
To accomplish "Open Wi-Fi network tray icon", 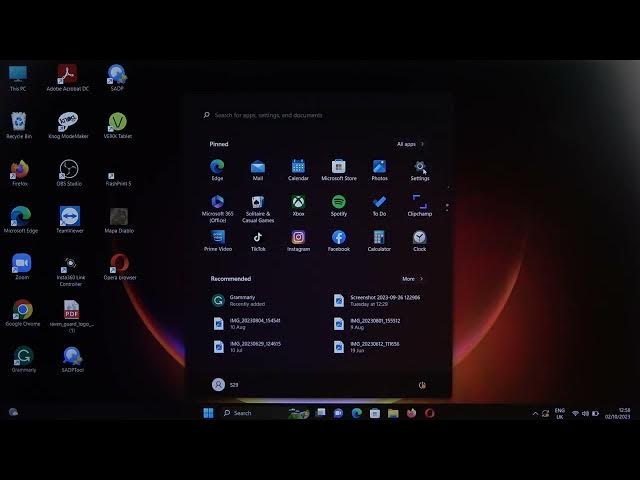I will pyautogui.click(x=575, y=413).
